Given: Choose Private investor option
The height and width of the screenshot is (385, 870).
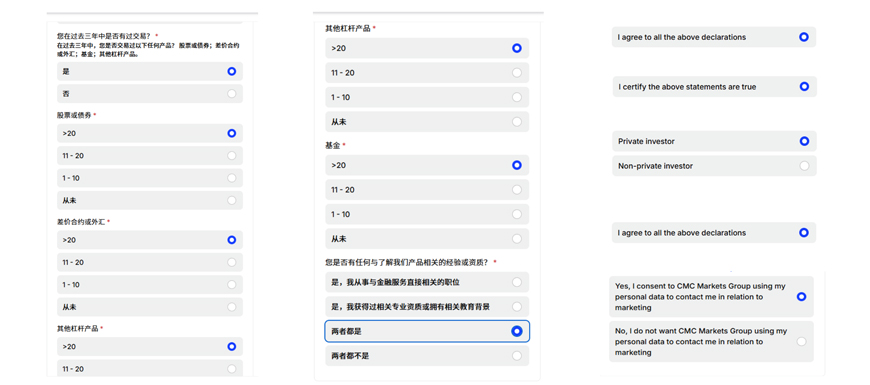Looking at the screenshot, I should (714, 141).
